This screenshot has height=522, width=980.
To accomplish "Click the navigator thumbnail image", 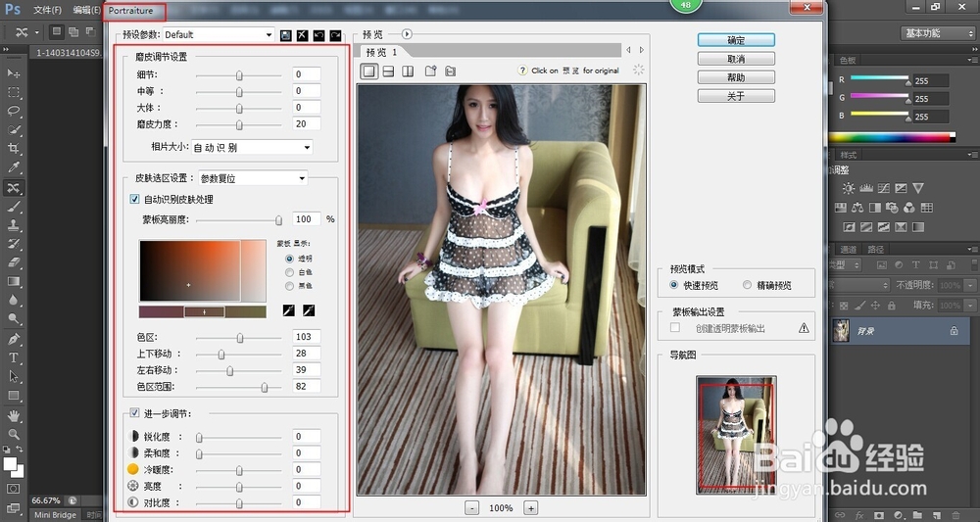I will click(x=736, y=435).
